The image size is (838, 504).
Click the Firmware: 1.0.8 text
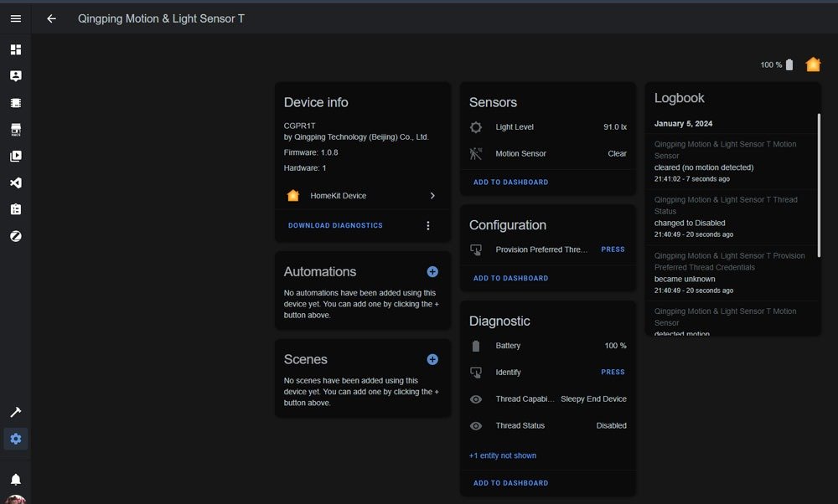(311, 152)
